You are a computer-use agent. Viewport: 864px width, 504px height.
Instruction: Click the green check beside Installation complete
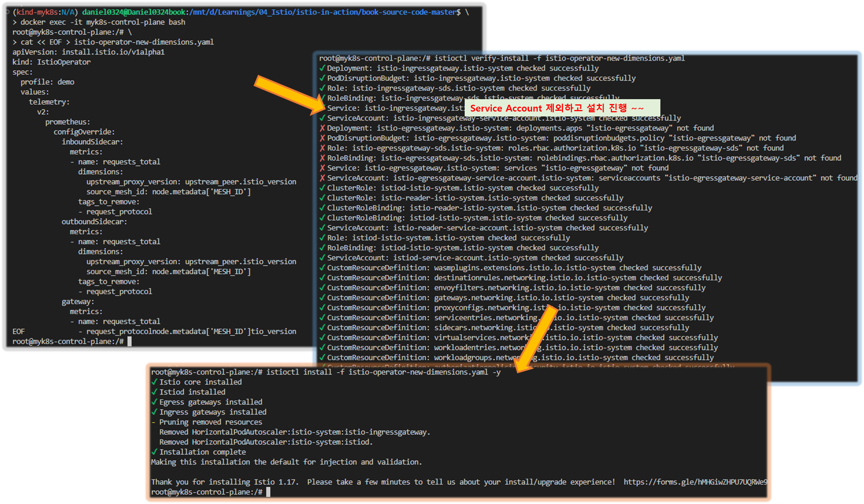[x=154, y=452]
